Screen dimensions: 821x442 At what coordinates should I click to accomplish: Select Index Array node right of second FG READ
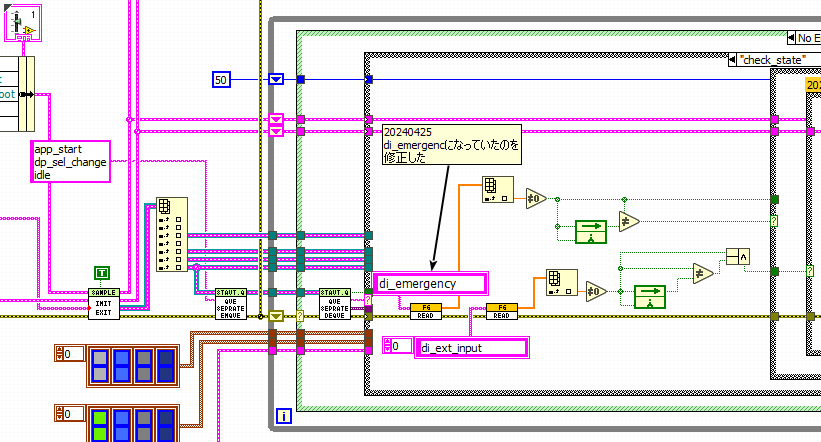561,282
